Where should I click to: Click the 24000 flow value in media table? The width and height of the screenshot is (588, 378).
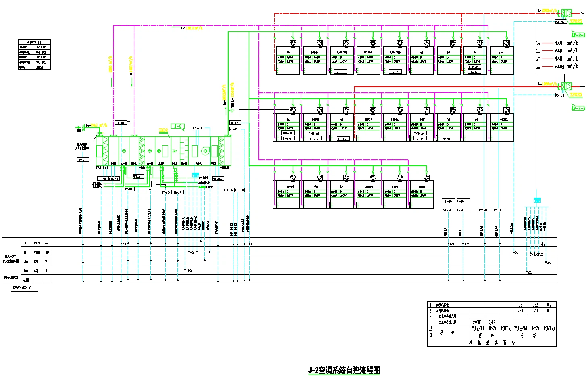tap(477, 322)
